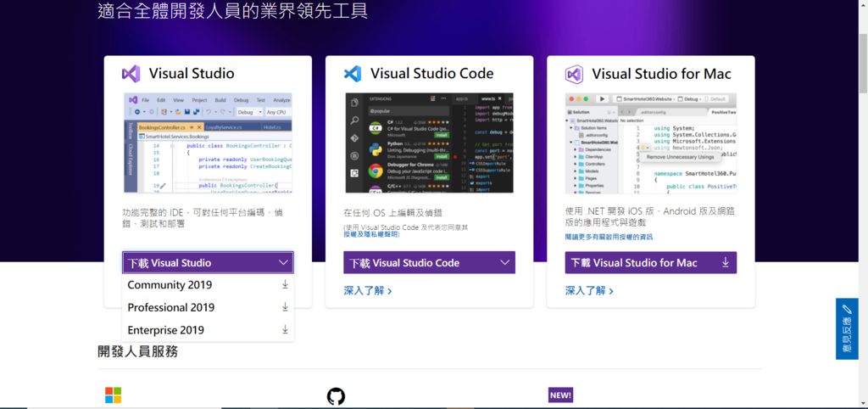Screen dimensions: 868x409
Task: Open the 意見反應 feedback side tab
Action: 847,328
